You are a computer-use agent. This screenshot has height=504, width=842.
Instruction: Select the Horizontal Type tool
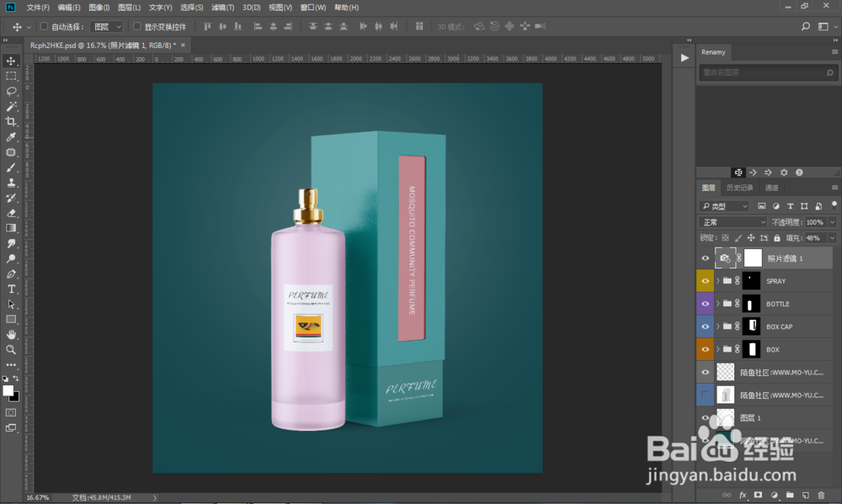click(x=11, y=289)
